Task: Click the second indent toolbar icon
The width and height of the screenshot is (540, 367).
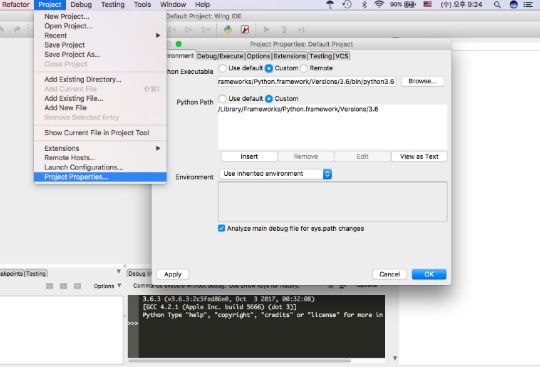Action: 188,30
